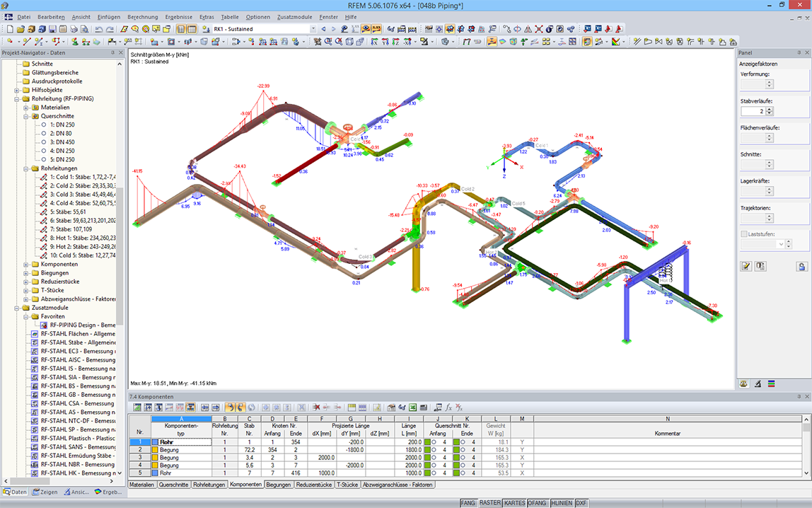Toggle DXF in status bar
Screen dimensions: 812x508
[581, 503]
